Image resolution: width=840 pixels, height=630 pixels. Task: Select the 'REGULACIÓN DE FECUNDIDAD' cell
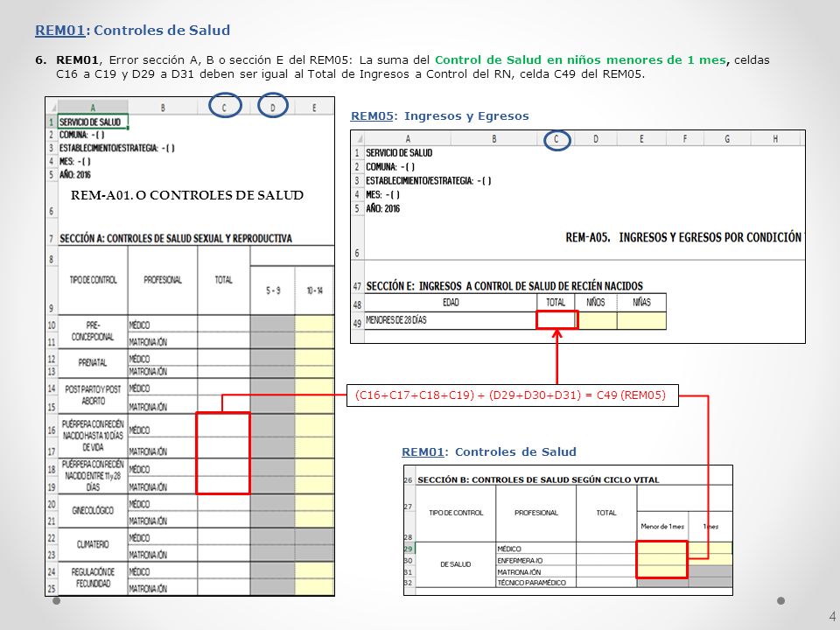click(x=93, y=578)
